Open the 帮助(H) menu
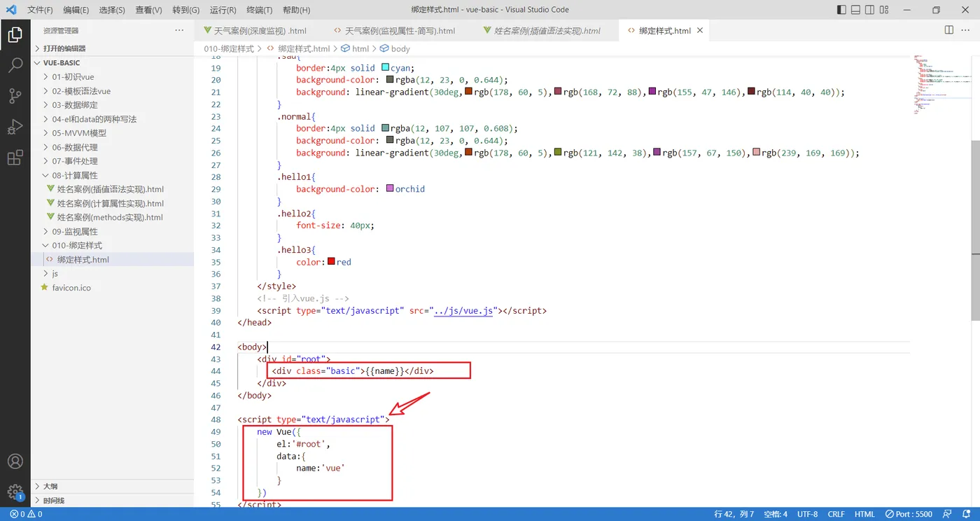 [296, 10]
